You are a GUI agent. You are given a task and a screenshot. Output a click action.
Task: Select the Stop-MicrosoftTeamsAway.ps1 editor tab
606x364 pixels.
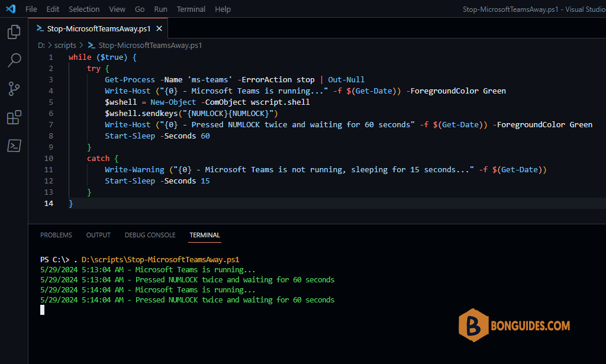pos(98,28)
